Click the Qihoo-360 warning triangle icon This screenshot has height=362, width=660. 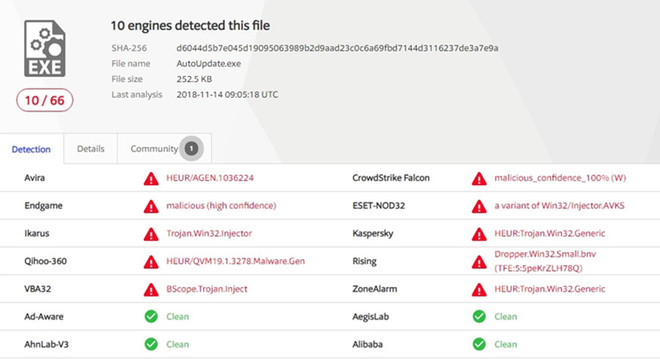151,262
